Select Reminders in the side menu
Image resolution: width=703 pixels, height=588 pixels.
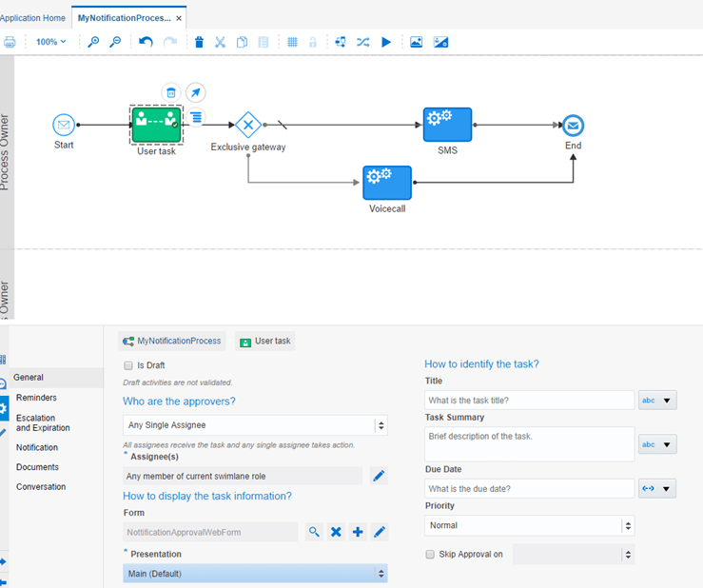pyautogui.click(x=36, y=398)
